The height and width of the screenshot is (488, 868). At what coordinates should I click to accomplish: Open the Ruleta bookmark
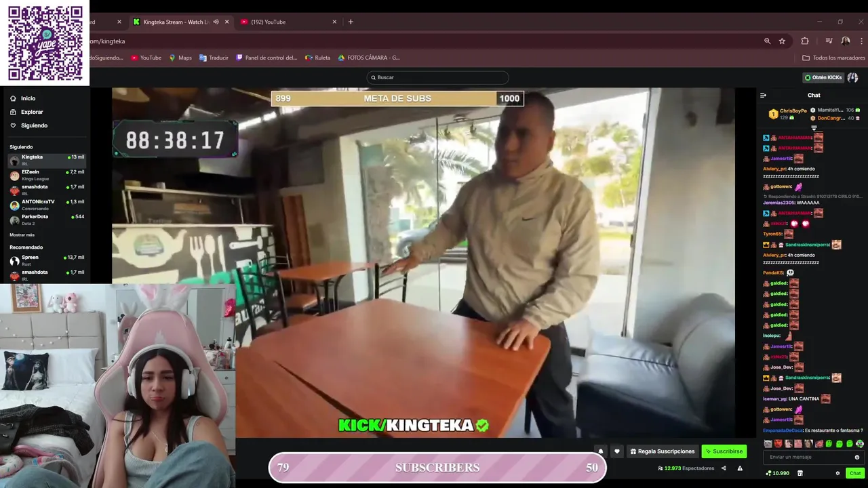coord(317,58)
